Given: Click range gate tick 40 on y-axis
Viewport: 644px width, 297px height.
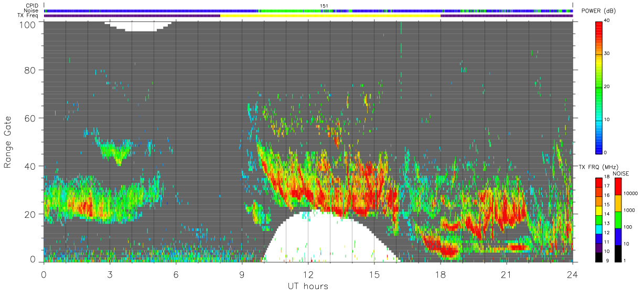Looking at the screenshot, I should (29, 166).
